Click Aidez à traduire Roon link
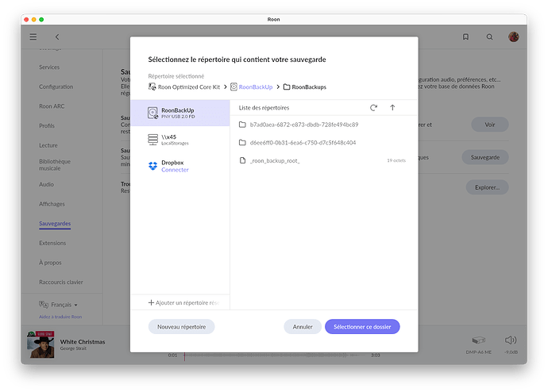 click(60, 317)
